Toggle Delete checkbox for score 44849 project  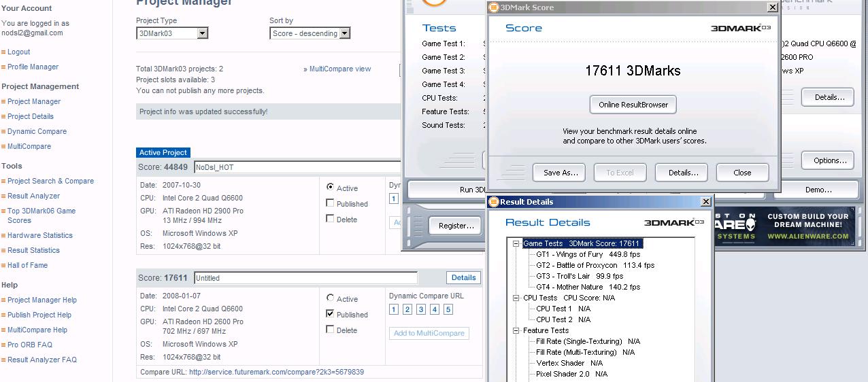pos(330,218)
